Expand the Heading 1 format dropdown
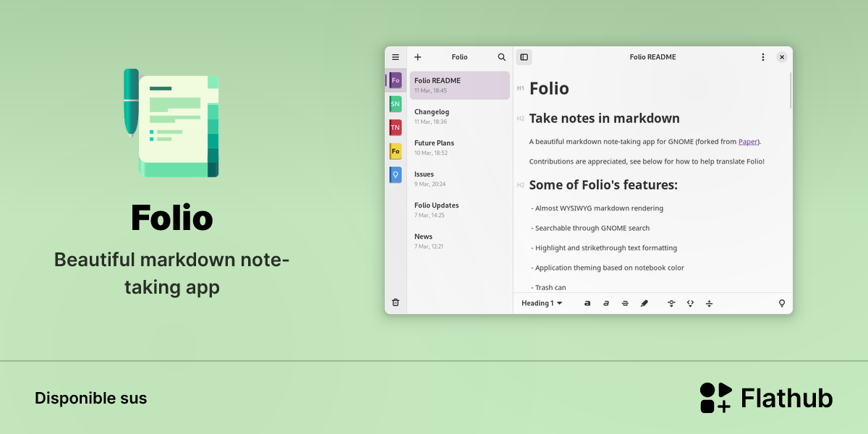The width and height of the screenshot is (868, 434). tap(542, 303)
